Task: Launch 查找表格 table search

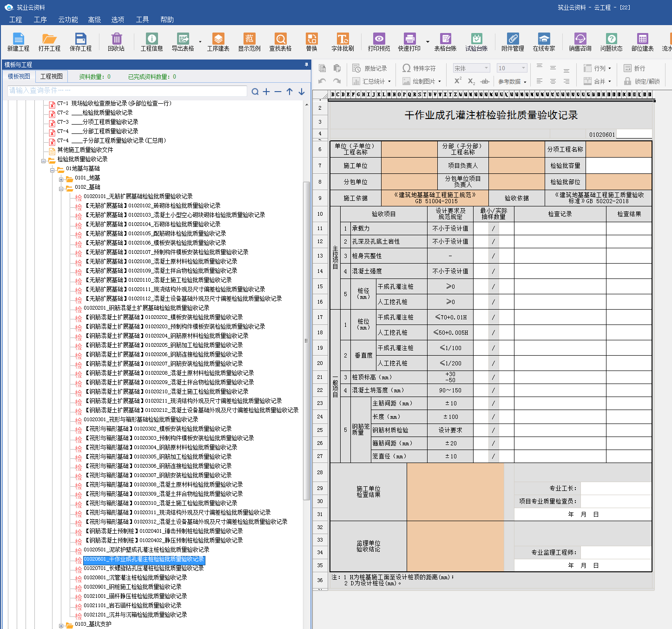Action: click(x=281, y=42)
